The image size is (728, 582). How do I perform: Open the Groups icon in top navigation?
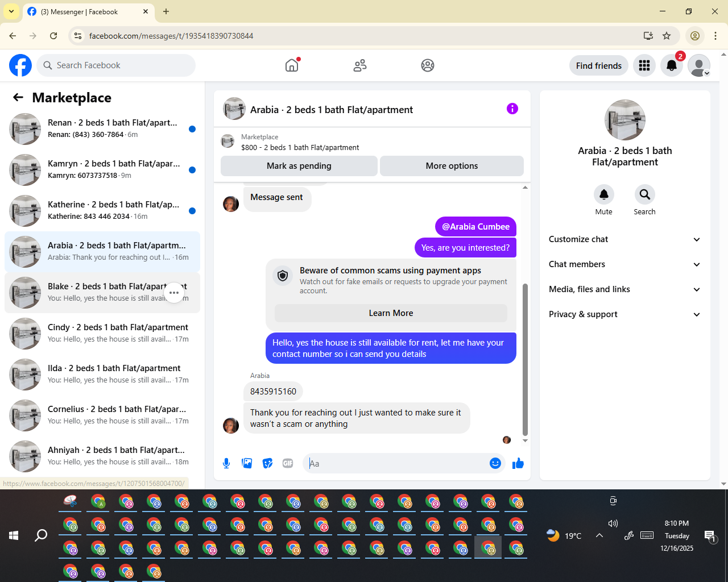tap(428, 65)
